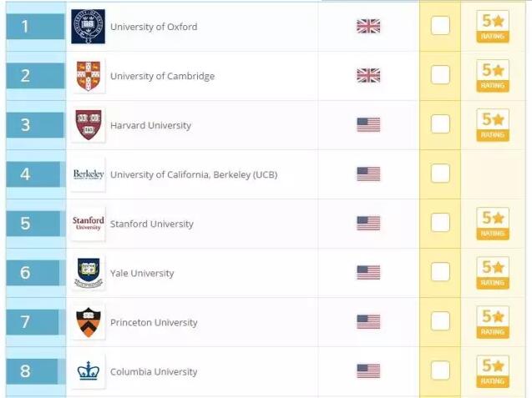
Task: Click the UK flag beside University of Cambridge
Action: tap(368, 76)
